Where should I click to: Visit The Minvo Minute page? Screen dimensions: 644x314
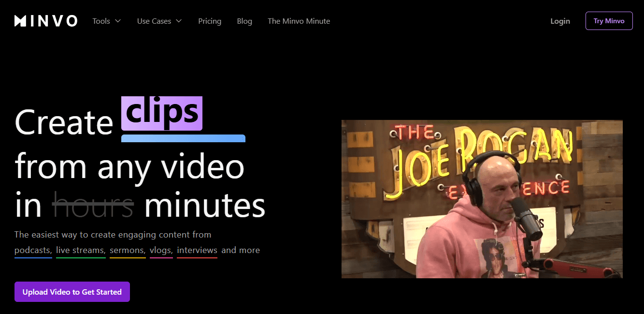point(299,21)
